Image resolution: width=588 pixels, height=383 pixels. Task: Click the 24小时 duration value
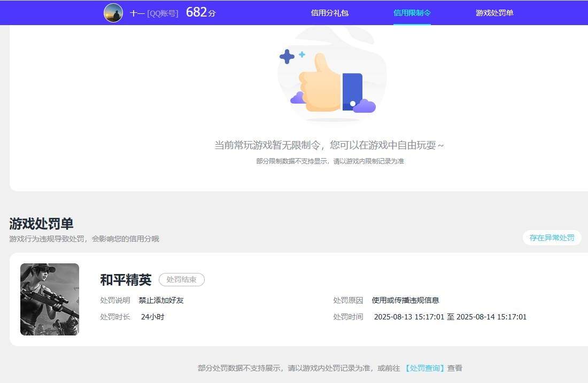[153, 317]
